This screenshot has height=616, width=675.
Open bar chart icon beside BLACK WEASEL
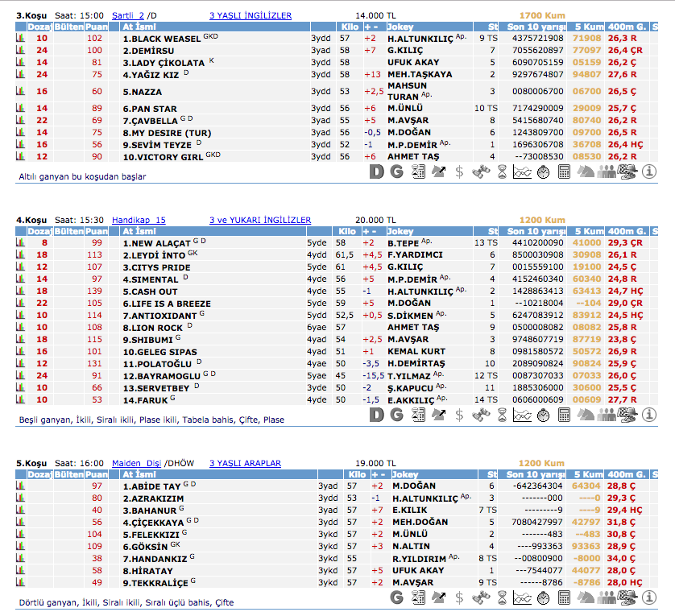21,38
